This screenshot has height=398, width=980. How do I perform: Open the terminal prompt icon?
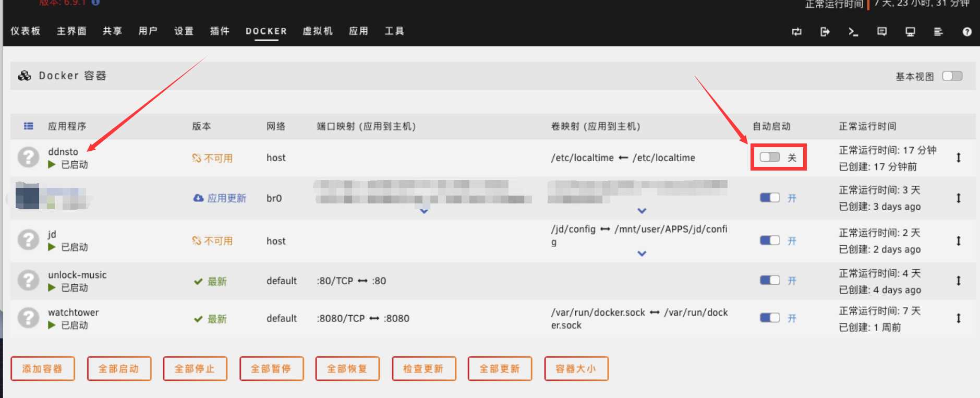pos(853,32)
